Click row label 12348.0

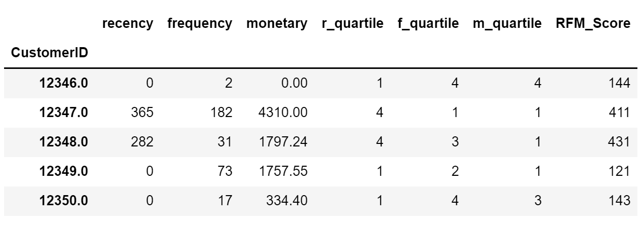[x=65, y=140]
